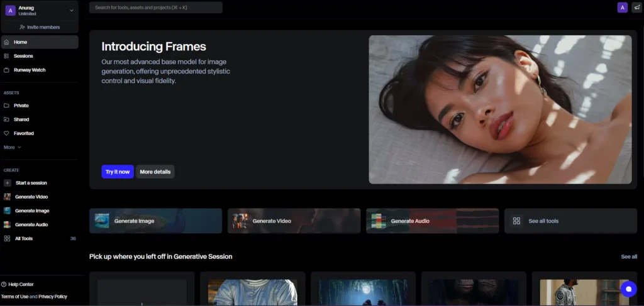
Task: Open All Tools grid in sidebar
Action: click(23, 239)
